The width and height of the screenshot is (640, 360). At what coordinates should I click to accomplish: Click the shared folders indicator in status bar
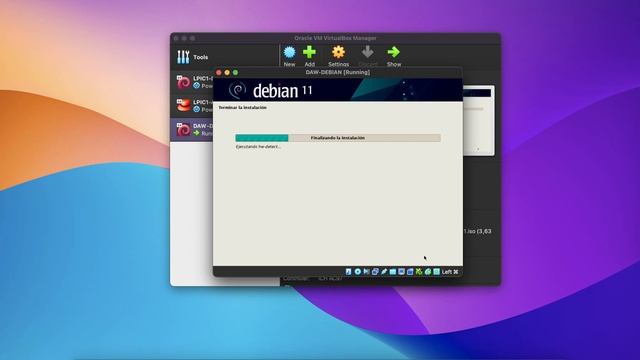pos(393,271)
